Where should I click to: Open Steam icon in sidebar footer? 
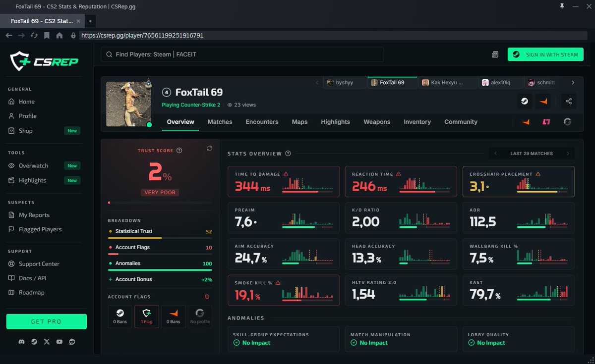[x=34, y=342]
